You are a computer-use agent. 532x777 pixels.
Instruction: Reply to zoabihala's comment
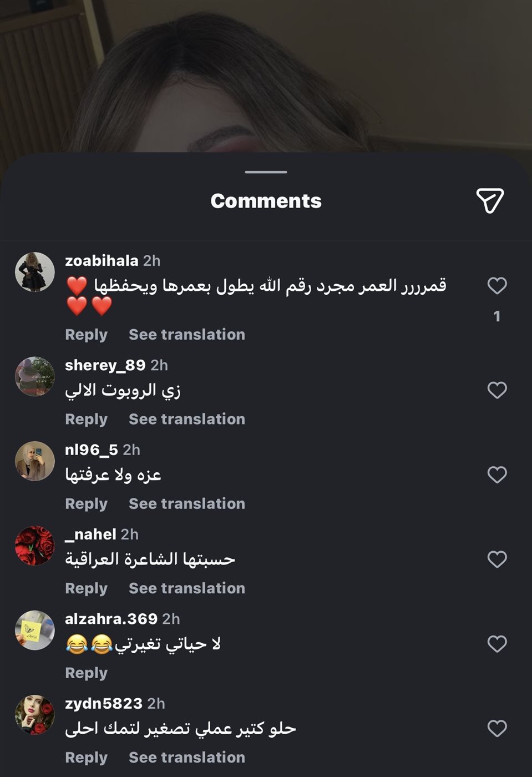tap(86, 335)
